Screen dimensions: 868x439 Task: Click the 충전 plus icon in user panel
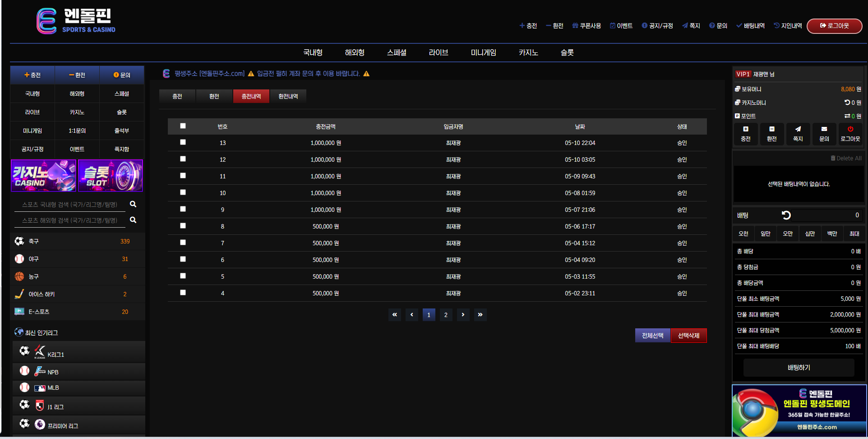click(x=745, y=129)
